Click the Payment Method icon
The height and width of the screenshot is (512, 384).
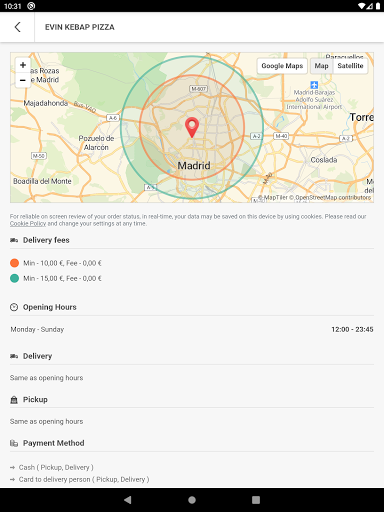[x=14, y=443]
